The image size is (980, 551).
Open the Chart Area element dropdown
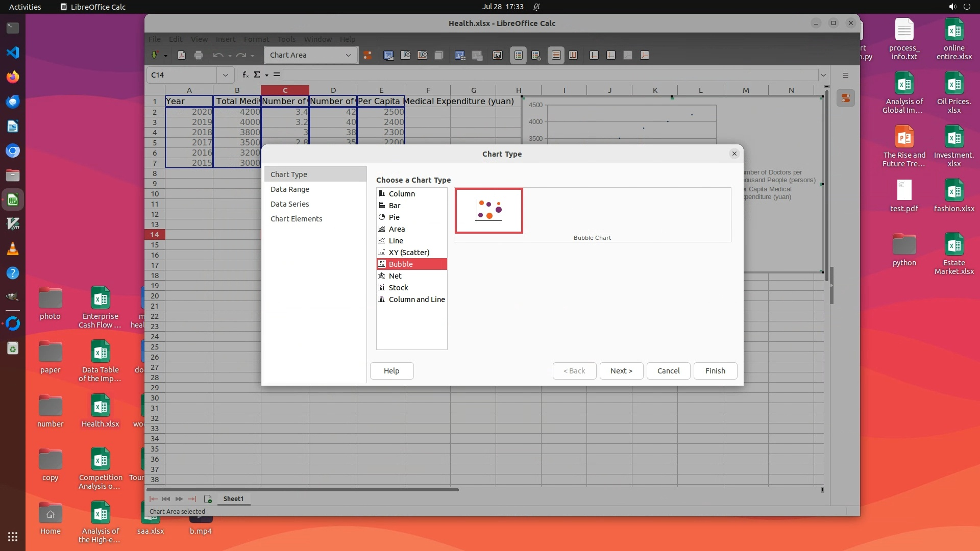point(348,55)
